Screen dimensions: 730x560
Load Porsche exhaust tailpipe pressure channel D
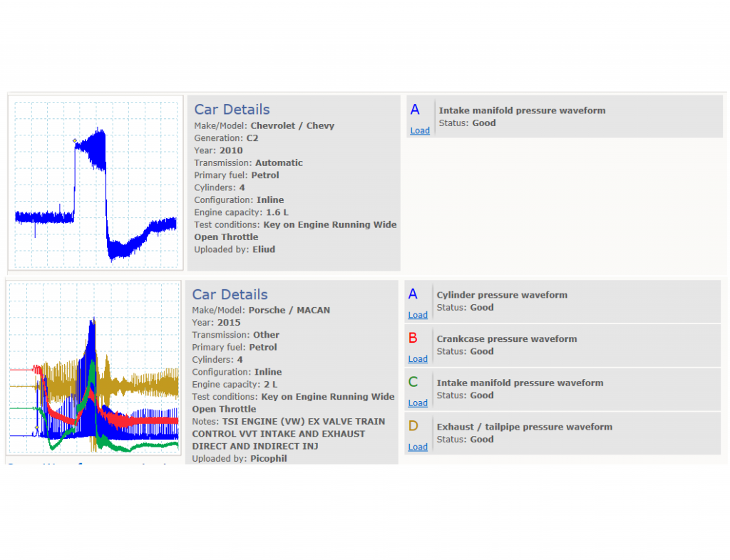coord(418,447)
